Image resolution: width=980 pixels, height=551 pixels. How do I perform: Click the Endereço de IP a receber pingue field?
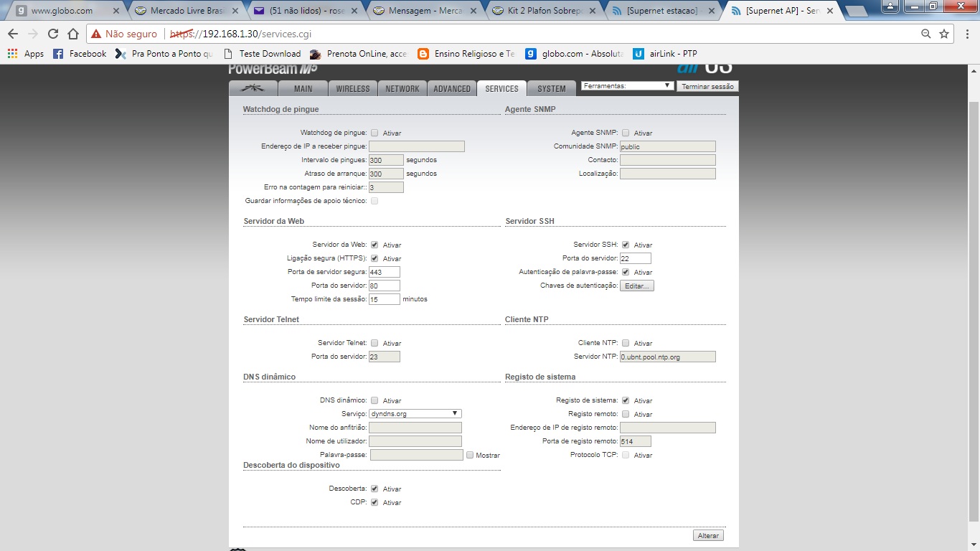(x=417, y=146)
